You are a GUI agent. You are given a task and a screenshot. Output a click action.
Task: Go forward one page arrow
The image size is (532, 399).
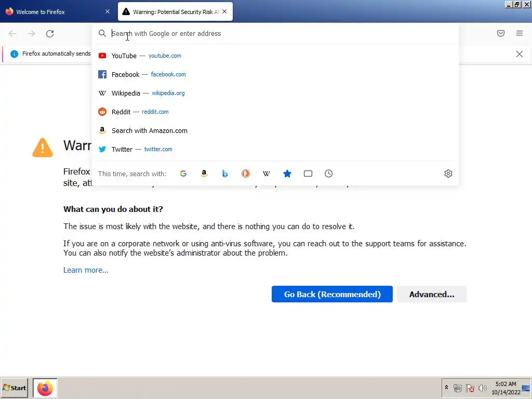pyautogui.click(x=31, y=34)
